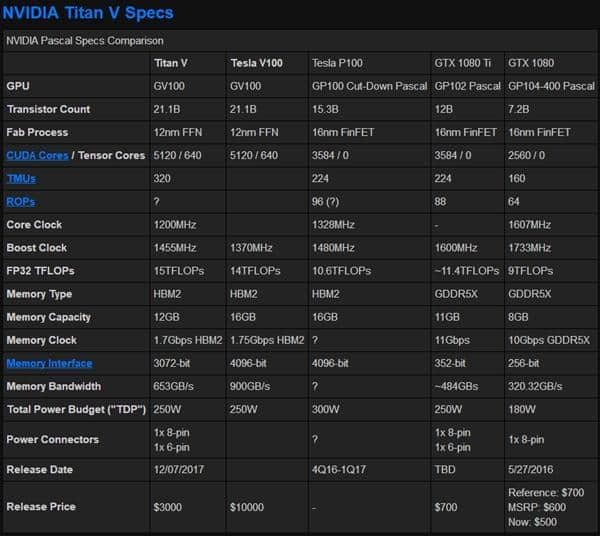Viewport: 600px width, 536px height.
Task: Follow the ROPs hyperlink
Action: [x=21, y=202]
